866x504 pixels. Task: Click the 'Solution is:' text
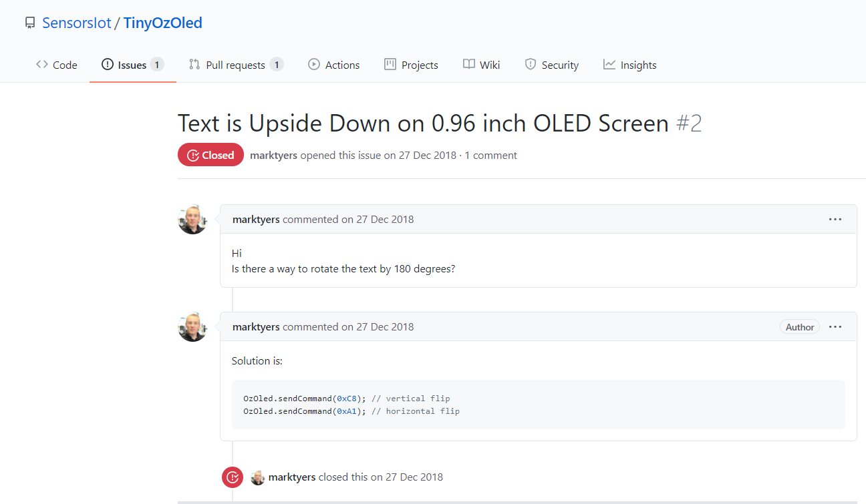[x=257, y=361]
